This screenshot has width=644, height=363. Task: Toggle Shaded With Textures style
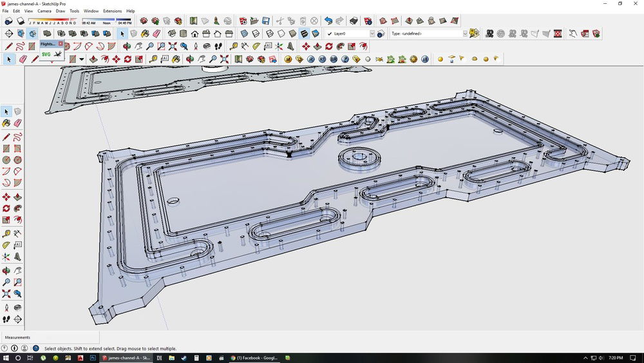pos(304,34)
